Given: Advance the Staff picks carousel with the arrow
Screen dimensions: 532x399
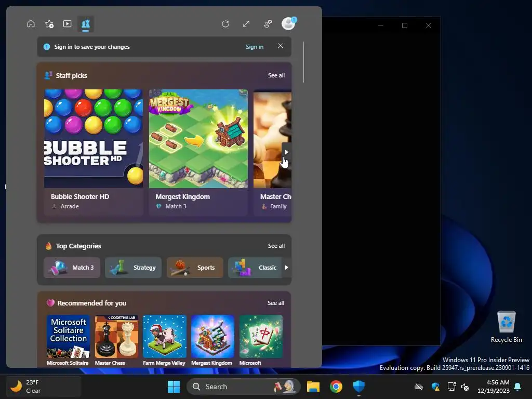Looking at the screenshot, I should tap(286, 152).
